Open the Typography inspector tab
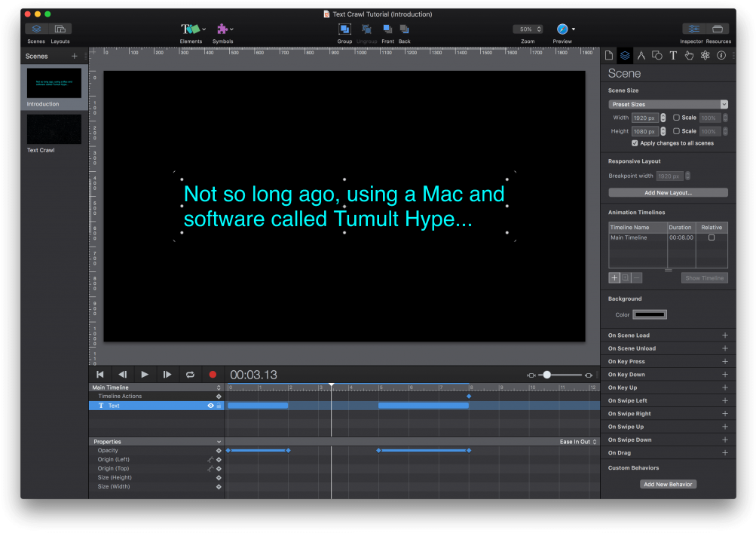The width and height of the screenshot is (756, 533). coord(673,55)
